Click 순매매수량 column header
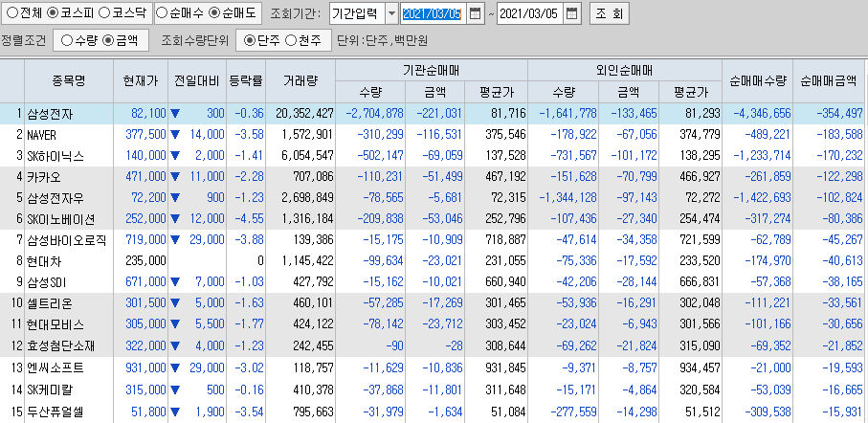Image resolution: width=868 pixels, height=423 pixels. [757, 80]
